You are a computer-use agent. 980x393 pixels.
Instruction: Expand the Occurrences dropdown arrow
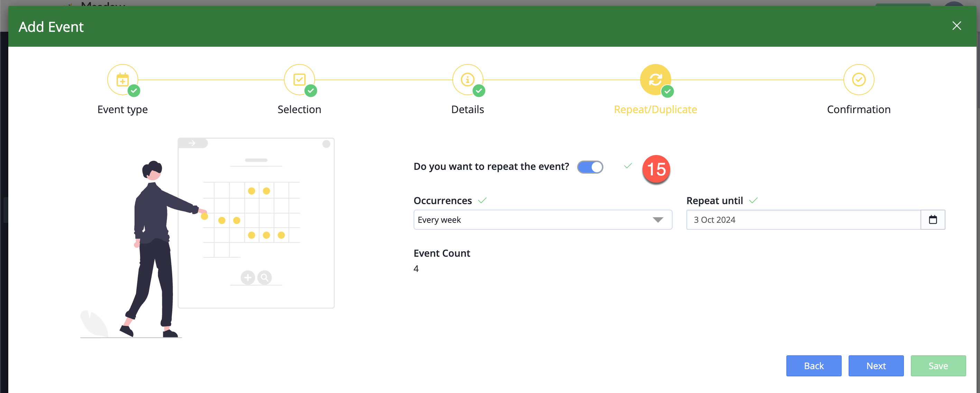(658, 220)
